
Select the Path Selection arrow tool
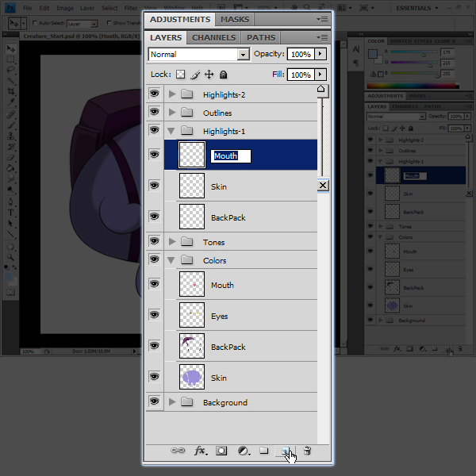[x=10, y=224]
